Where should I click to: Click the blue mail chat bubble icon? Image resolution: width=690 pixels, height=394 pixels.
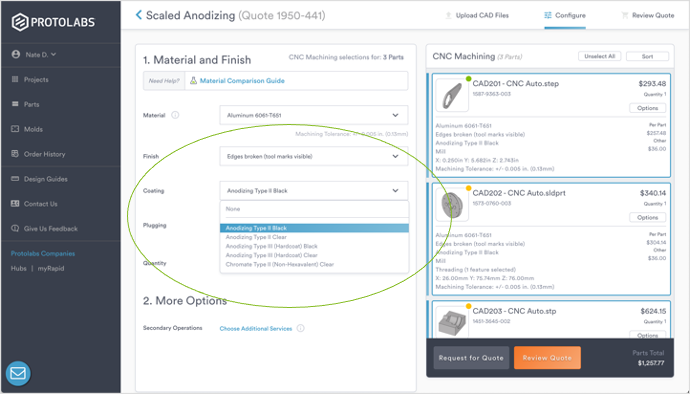click(x=18, y=373)
